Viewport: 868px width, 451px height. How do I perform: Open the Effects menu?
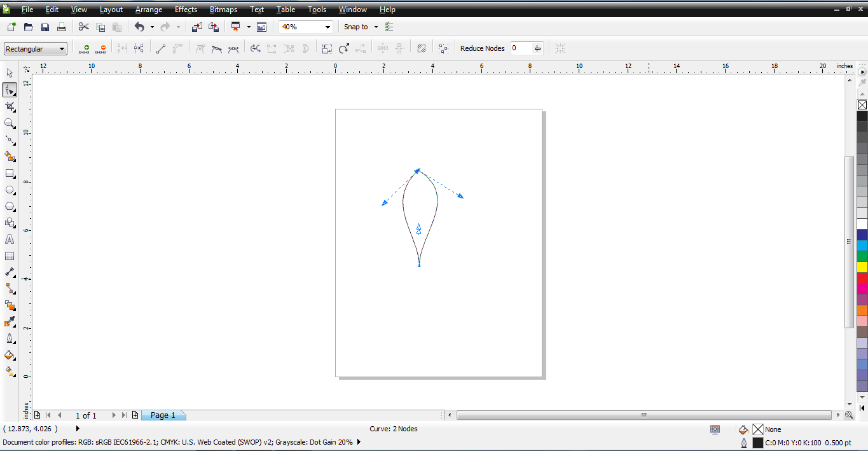coord(186,10)
